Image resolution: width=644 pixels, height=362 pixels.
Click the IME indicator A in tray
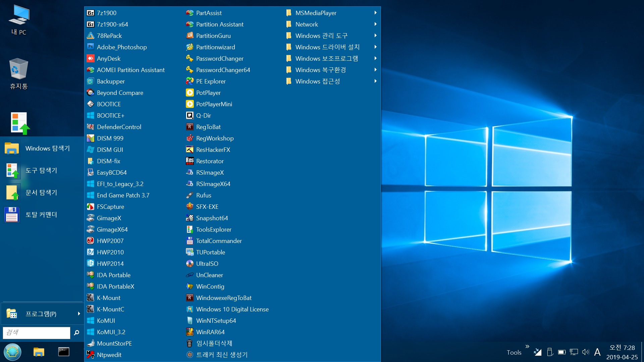(597, 352)
